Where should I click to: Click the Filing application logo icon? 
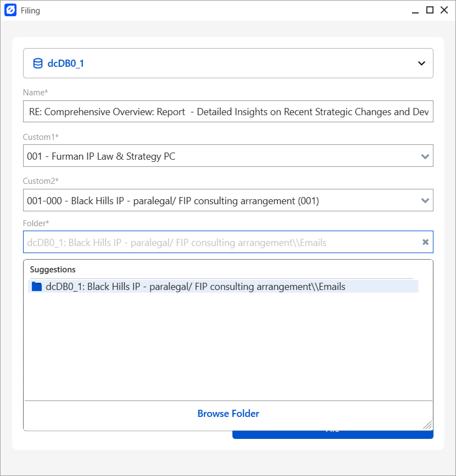click(10, 10)
